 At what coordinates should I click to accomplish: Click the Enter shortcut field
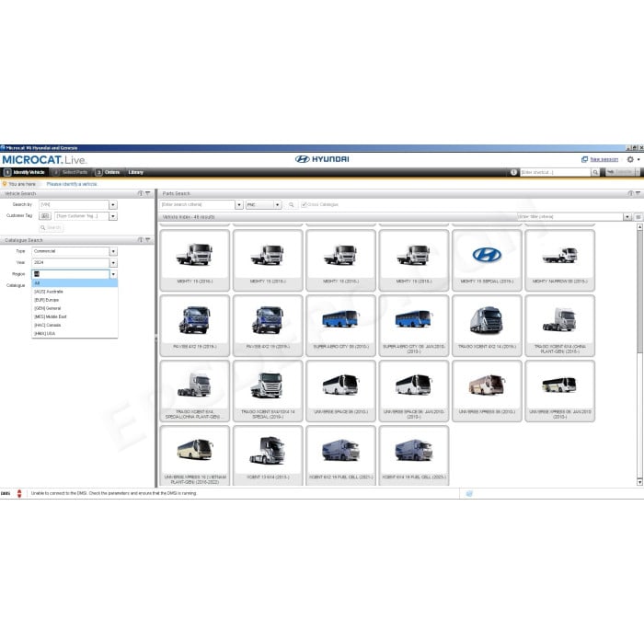tap(556, 173)
